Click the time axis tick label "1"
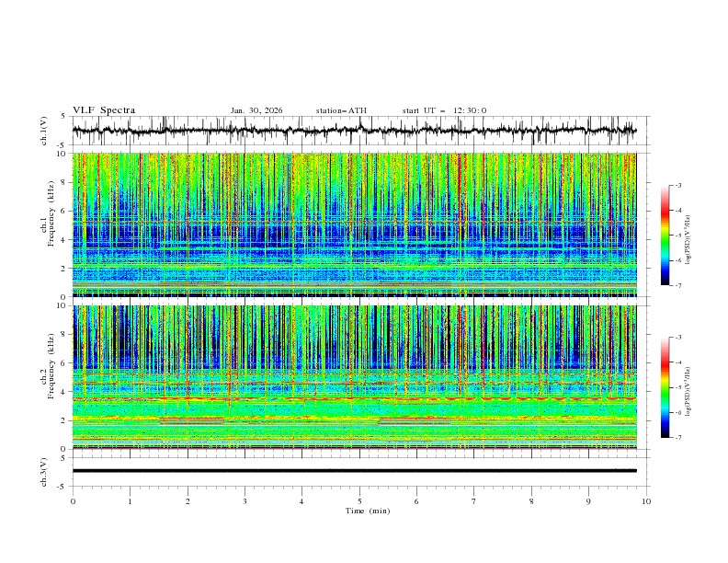The image size is (728, 563). pyautogui.click(x=130, y=501)
